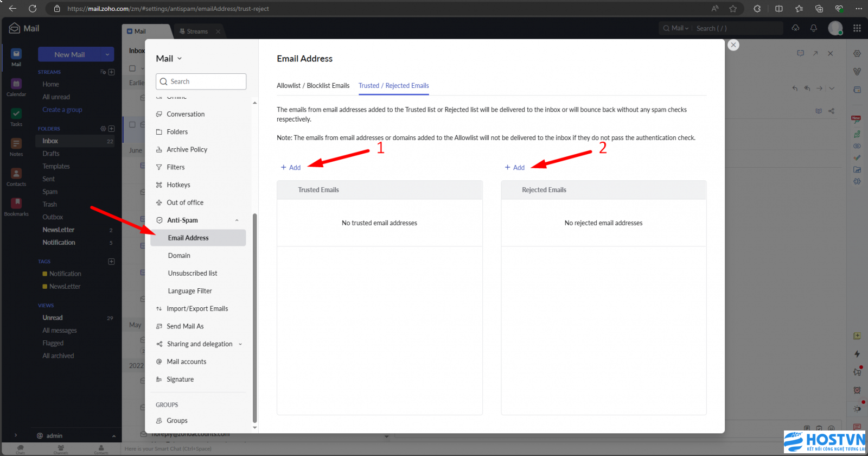Open the Mail search scope dropdown
The width and height of the screenshot is (868, 456).
676,28
